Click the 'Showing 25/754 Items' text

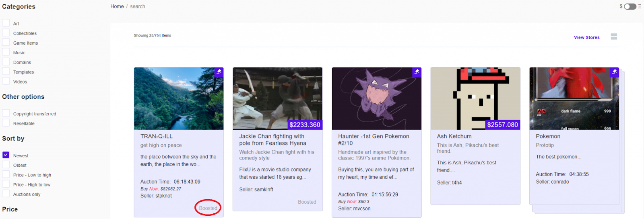pos(153,35)
